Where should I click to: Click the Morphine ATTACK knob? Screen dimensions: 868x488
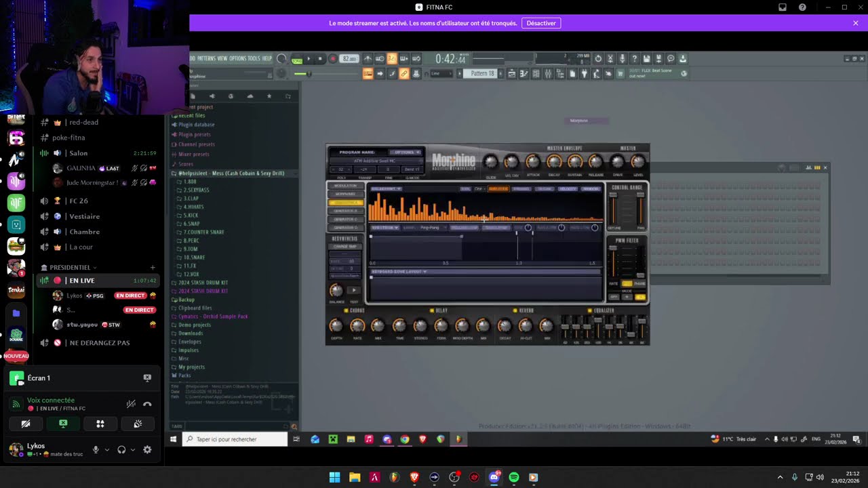[x=533, y=161]
